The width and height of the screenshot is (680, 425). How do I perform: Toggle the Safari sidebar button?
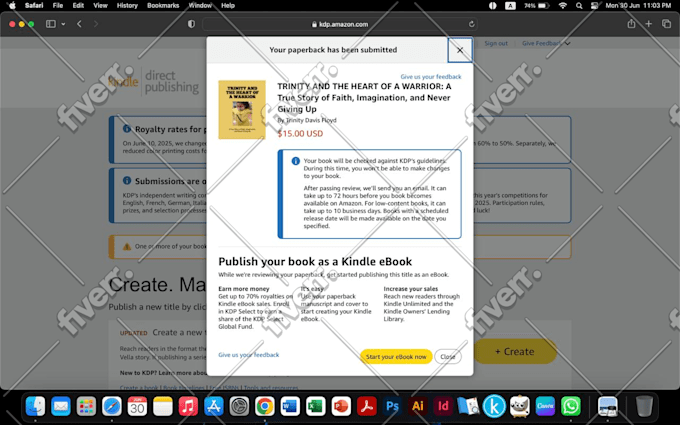(51, 24)
